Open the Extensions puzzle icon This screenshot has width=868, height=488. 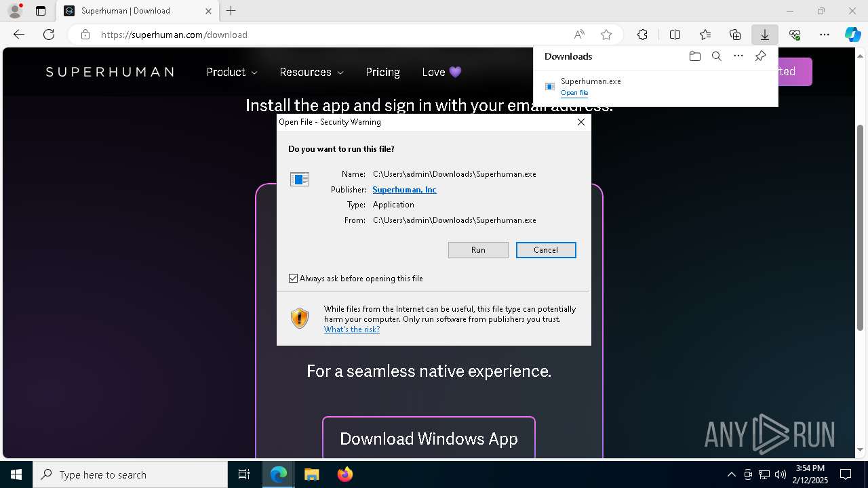(x=642, y=35)
